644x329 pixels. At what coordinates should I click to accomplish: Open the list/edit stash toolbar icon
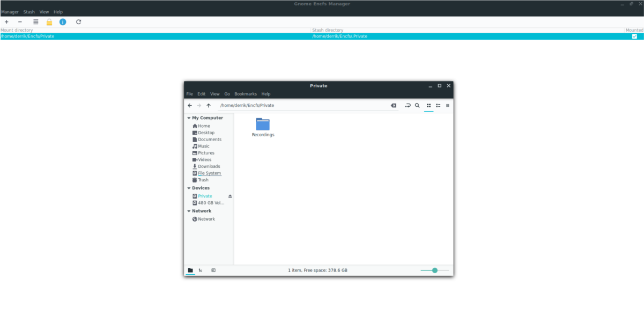36,22
